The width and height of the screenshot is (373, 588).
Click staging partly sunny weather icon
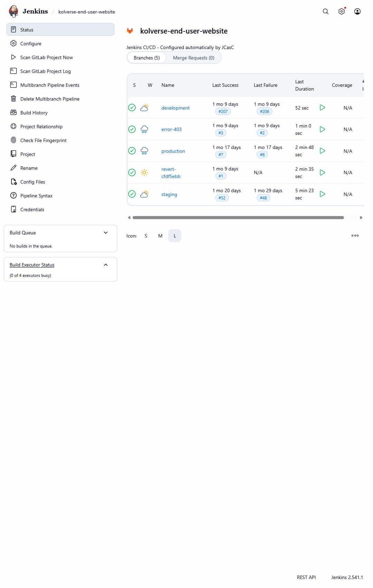144,194
